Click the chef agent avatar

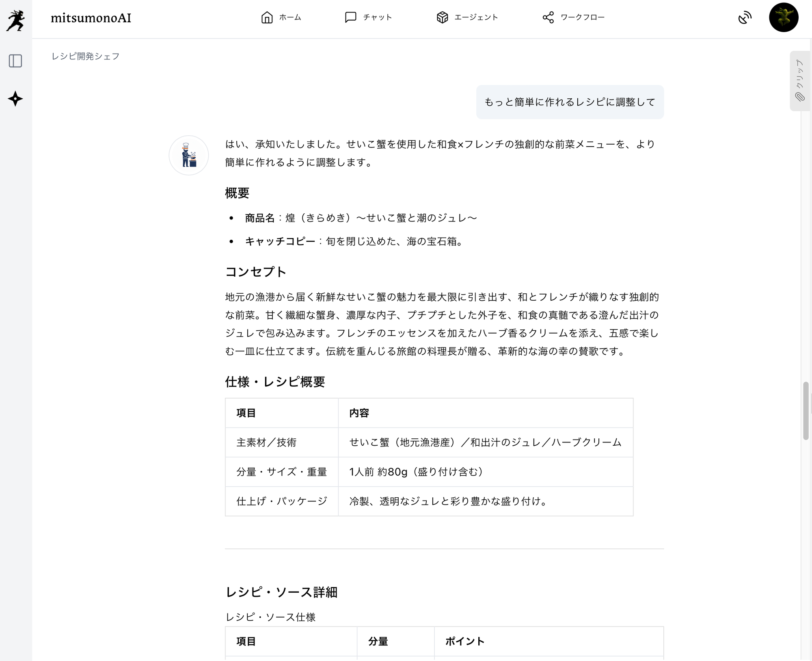coord(189,155)
